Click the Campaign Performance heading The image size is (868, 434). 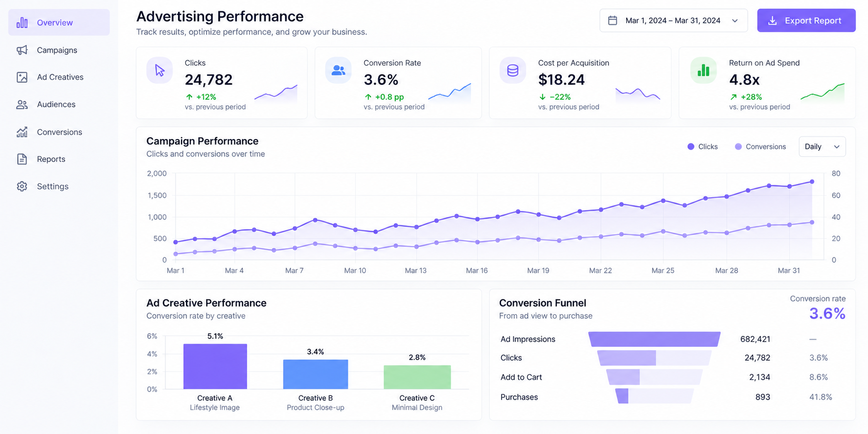202,141
